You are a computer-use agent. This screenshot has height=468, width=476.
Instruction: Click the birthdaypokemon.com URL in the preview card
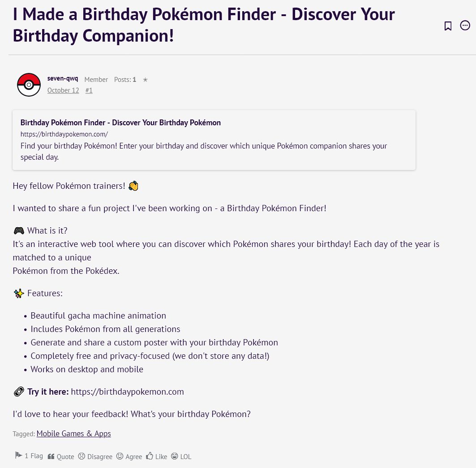point(64,134)
